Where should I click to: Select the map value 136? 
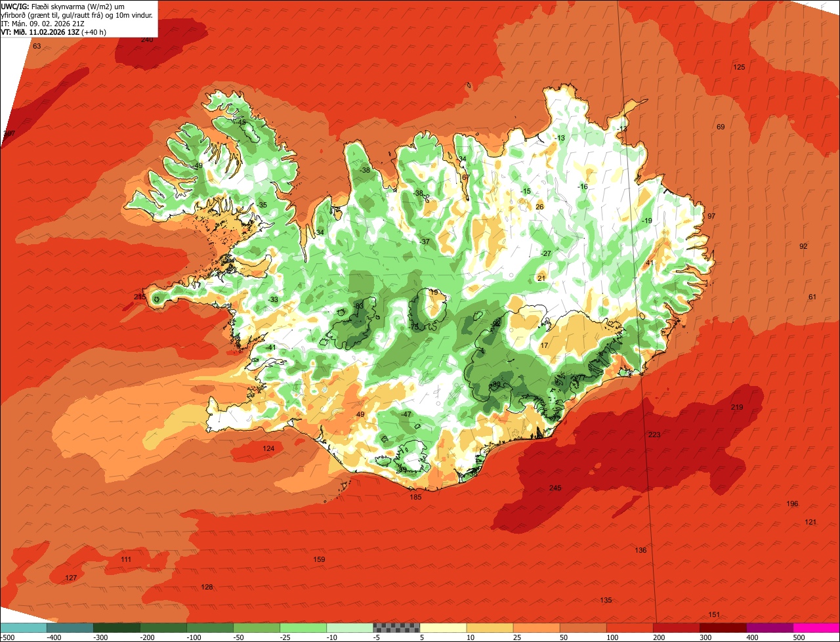tap(640, 549)
